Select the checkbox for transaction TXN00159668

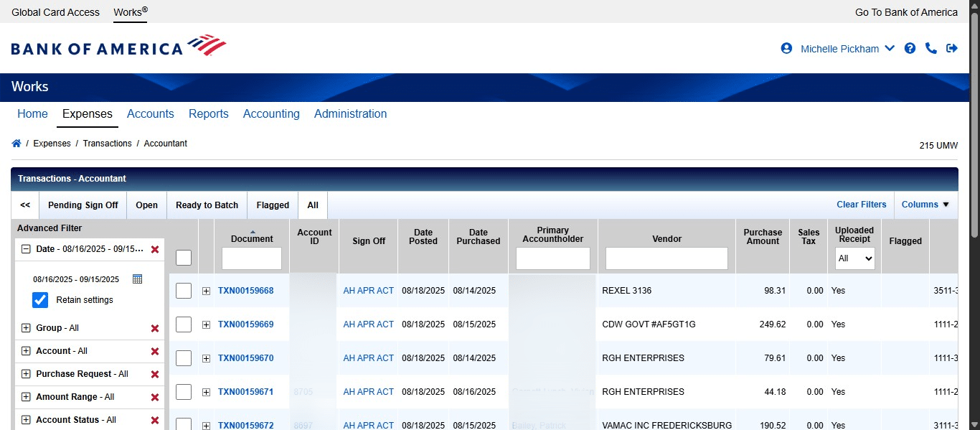[184, 290]
